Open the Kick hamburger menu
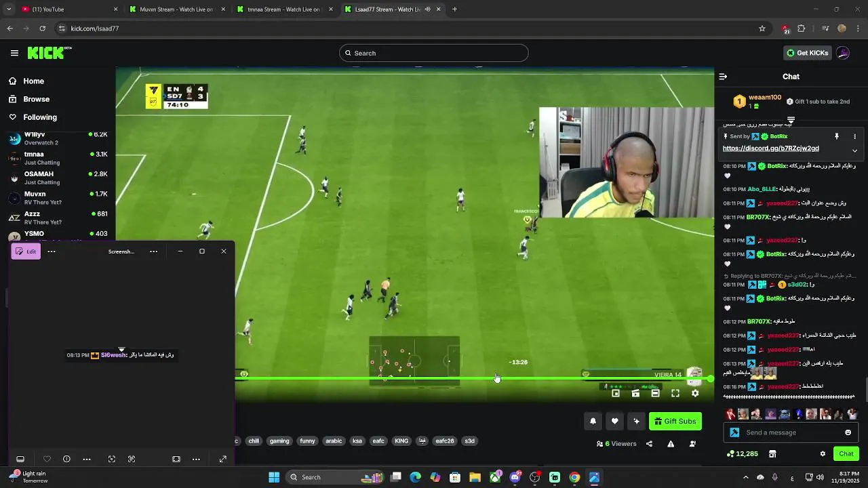This screenshot has width=868, height=488. [x=14, y=53]
